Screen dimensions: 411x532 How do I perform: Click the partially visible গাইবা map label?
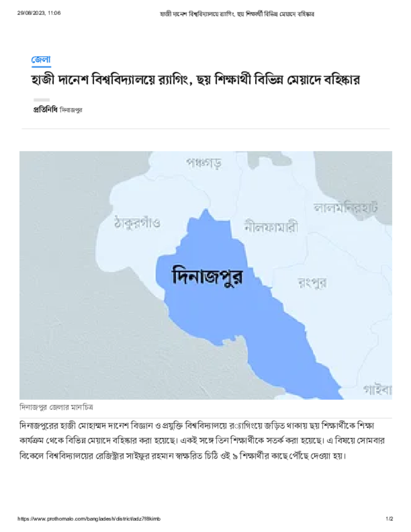377,388
